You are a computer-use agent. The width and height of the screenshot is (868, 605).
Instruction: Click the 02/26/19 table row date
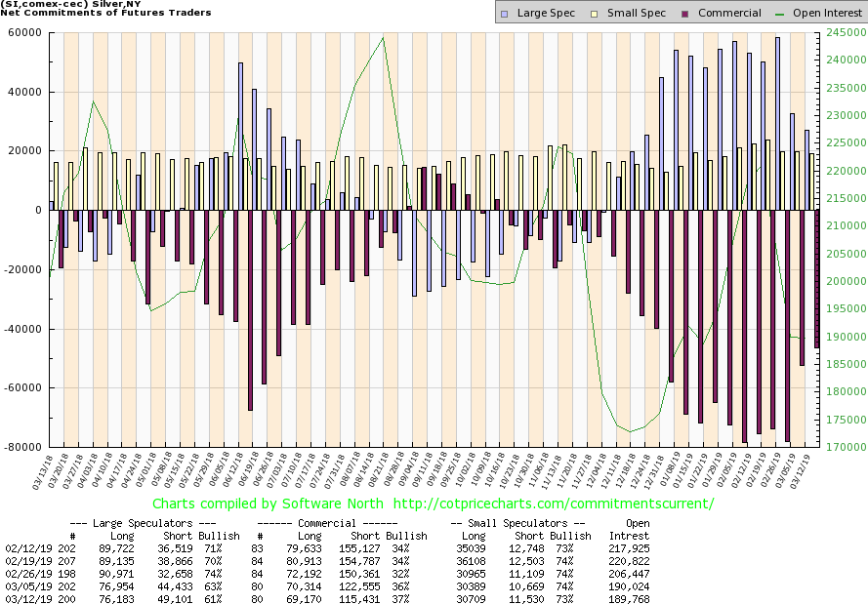coord(23,574)
